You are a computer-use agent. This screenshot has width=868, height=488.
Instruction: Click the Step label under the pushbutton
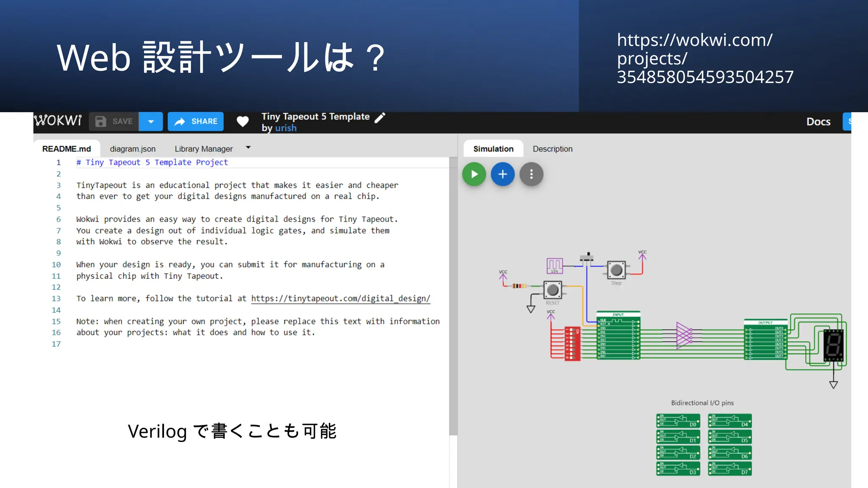[616, 283]
